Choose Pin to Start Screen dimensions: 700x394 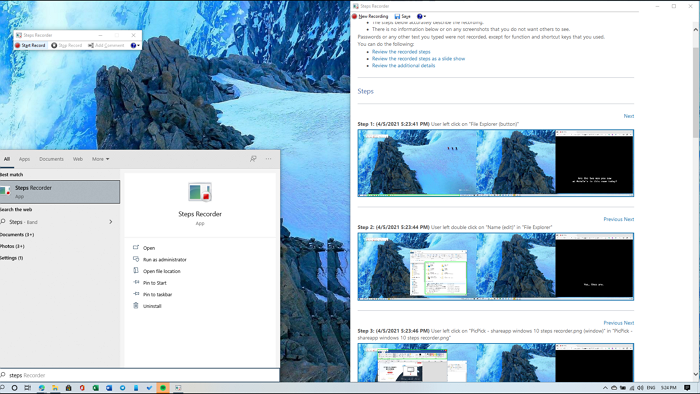click(x=154, y=282)
